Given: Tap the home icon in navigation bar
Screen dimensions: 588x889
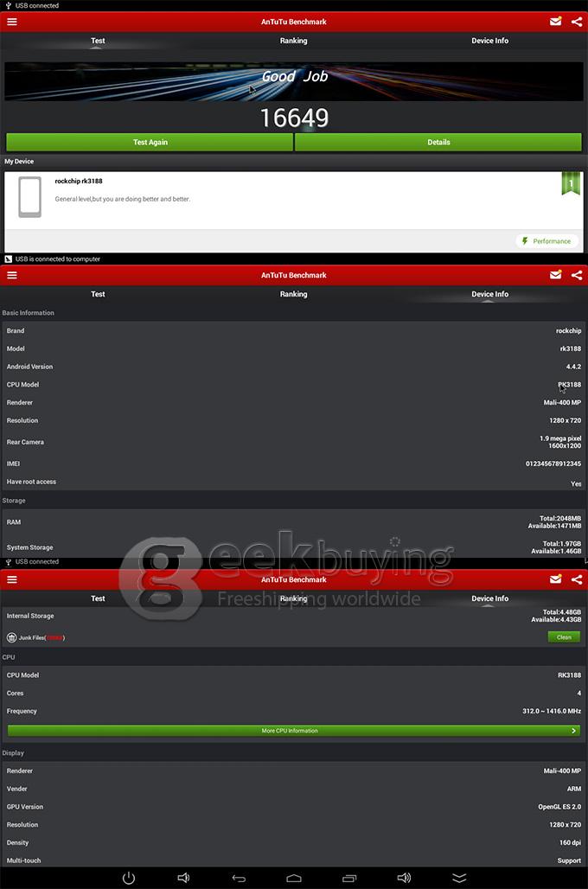Looking at the screenshot, I should point(294,879).
